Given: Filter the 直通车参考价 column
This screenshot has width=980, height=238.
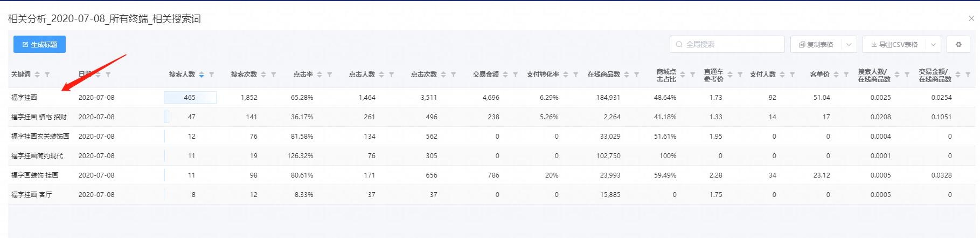Looking at the screenshot, I should 740,74.
